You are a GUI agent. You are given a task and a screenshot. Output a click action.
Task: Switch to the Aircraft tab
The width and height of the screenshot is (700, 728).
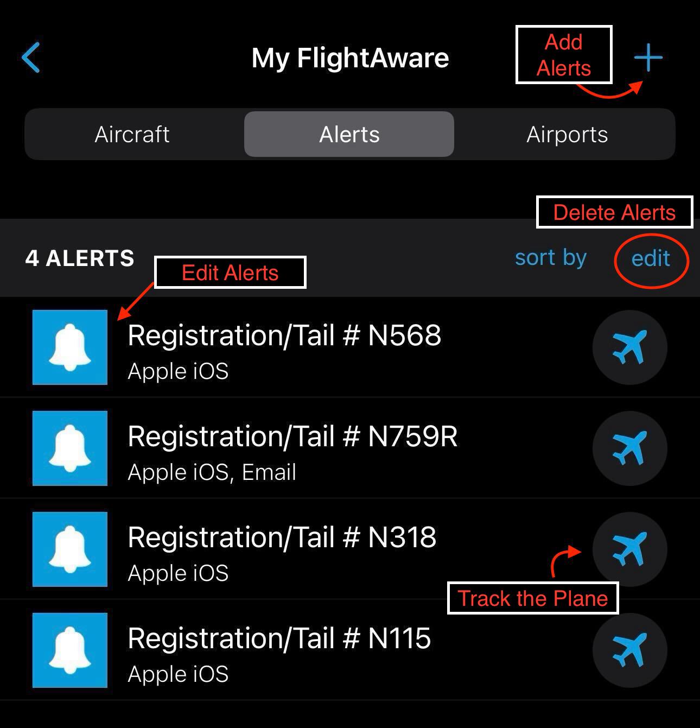click(132, 134)
